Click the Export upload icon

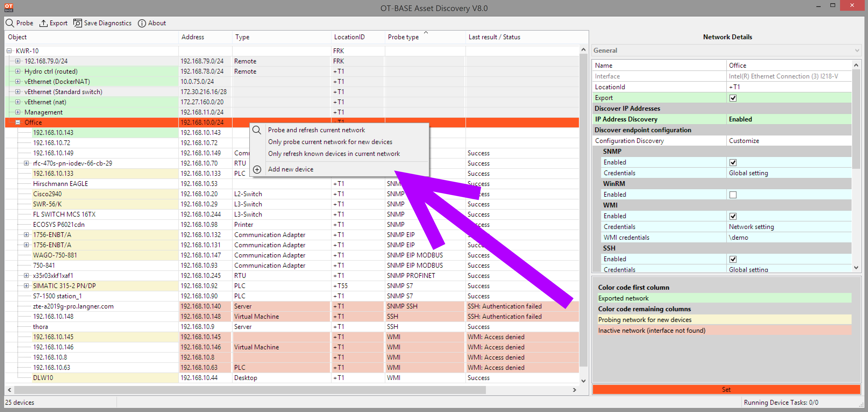coord(44,23)
